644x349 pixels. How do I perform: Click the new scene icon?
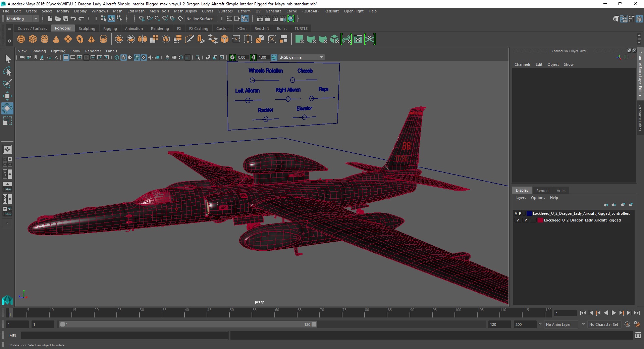coord(50,19)
